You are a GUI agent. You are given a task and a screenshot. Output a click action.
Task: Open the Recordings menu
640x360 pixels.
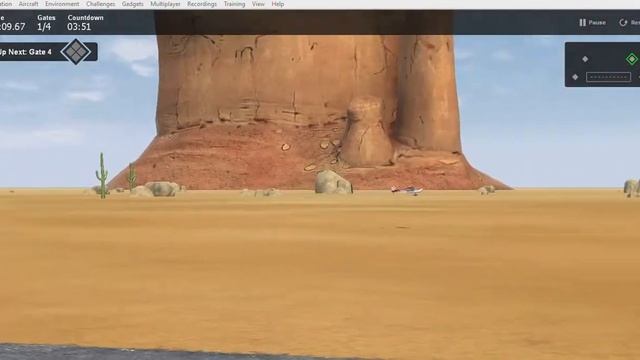(x=202, y=4)
